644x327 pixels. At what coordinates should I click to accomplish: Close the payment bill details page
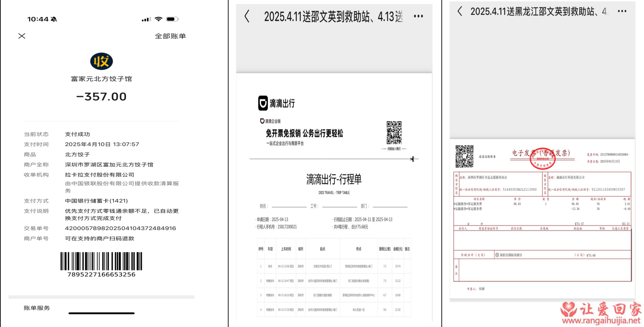pyautogui.click(x=22, y=36)
